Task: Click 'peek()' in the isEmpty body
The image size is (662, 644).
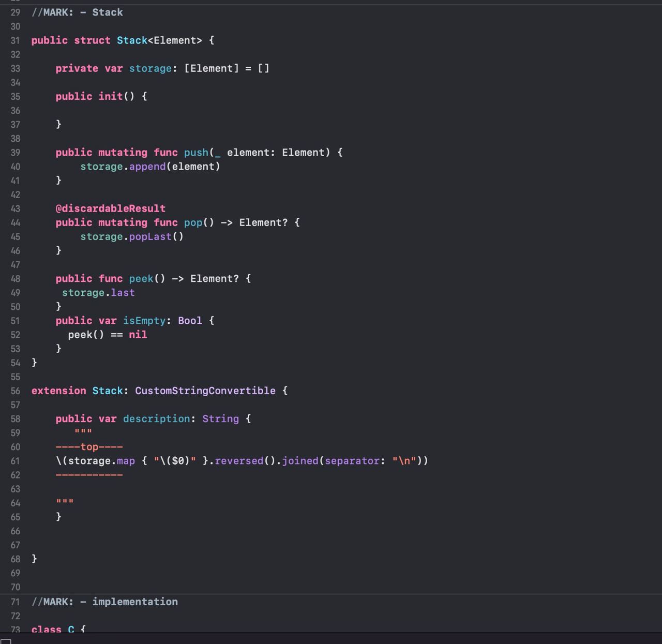Action: click(86, 335)
